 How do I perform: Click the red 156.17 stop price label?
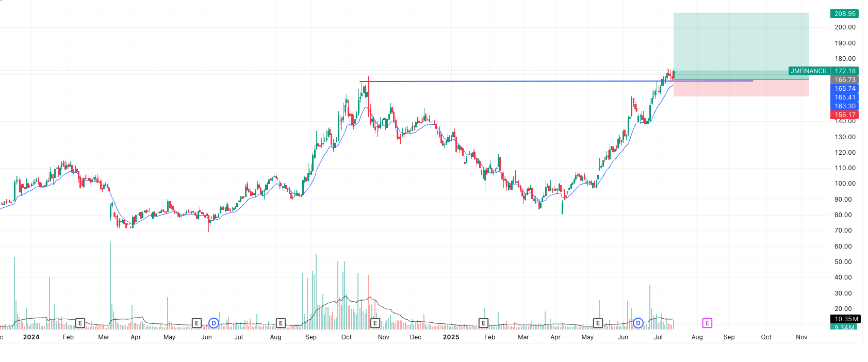(x=845, y=115)
